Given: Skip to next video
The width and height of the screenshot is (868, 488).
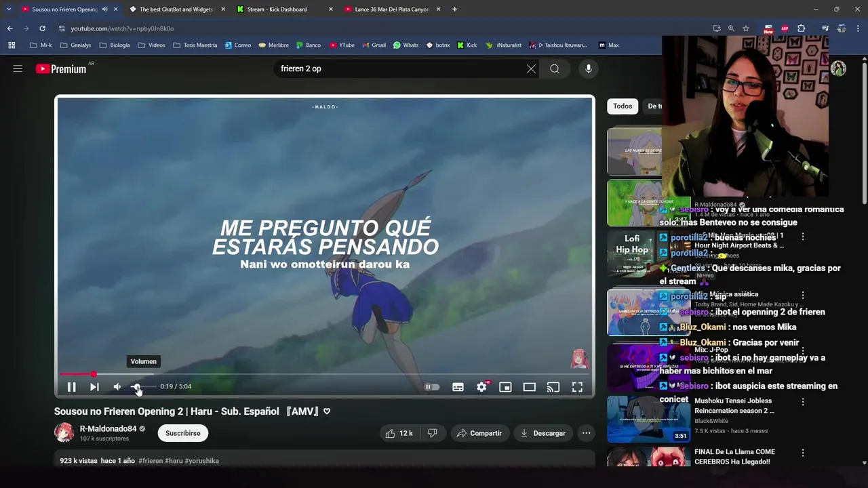Looking at the screenshot, I should tap(94, 387).
